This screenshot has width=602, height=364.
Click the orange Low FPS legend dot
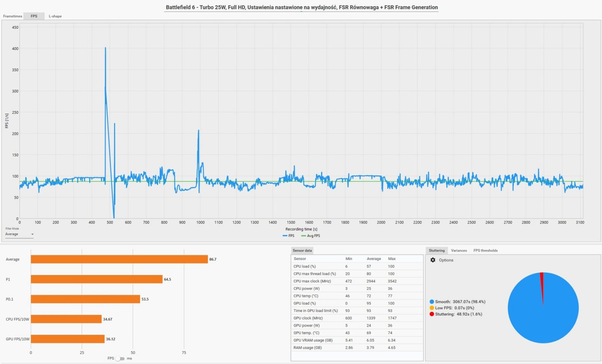432,308
